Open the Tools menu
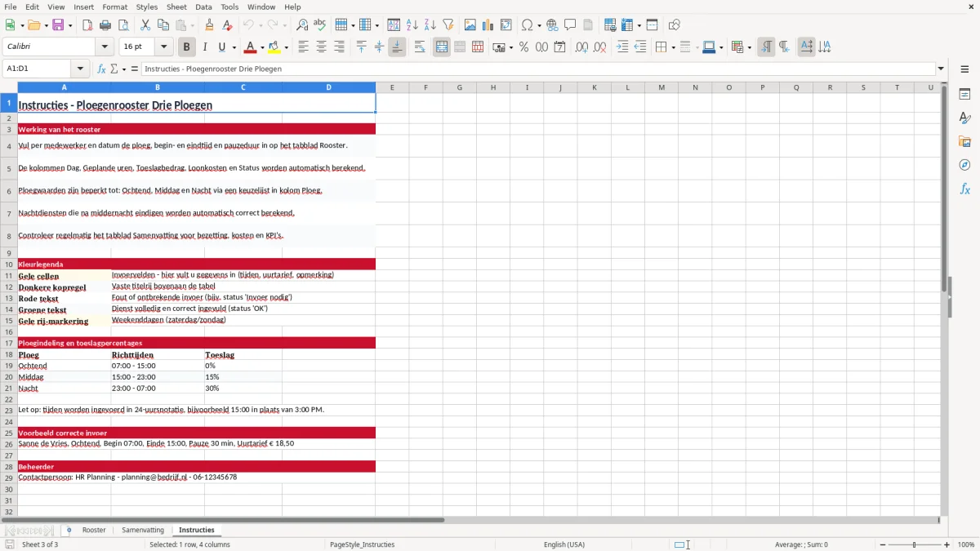Image resolution: width=980 pixels, height=551 pixels. point(229,7)
